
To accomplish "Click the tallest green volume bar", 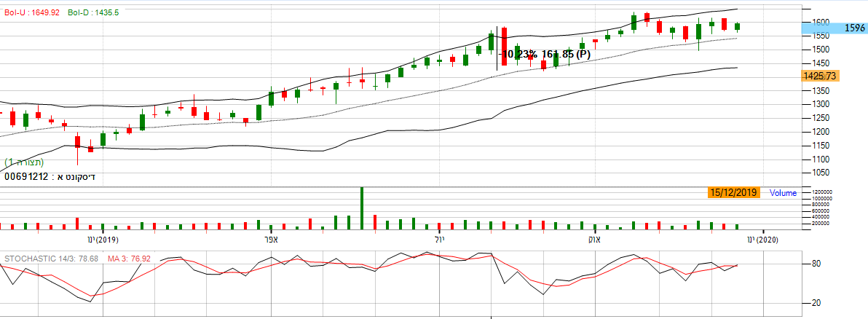I will click(361, 209).
